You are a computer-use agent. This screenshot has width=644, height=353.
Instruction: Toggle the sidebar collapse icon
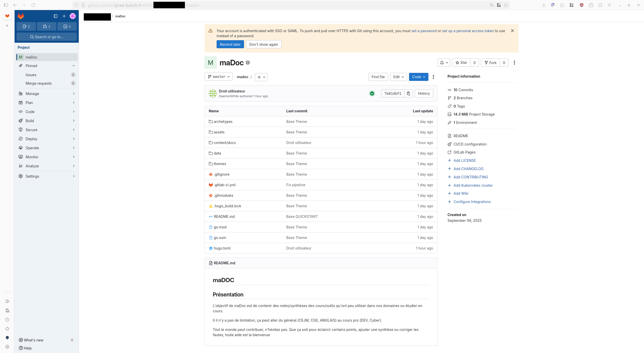pos(56,16)
